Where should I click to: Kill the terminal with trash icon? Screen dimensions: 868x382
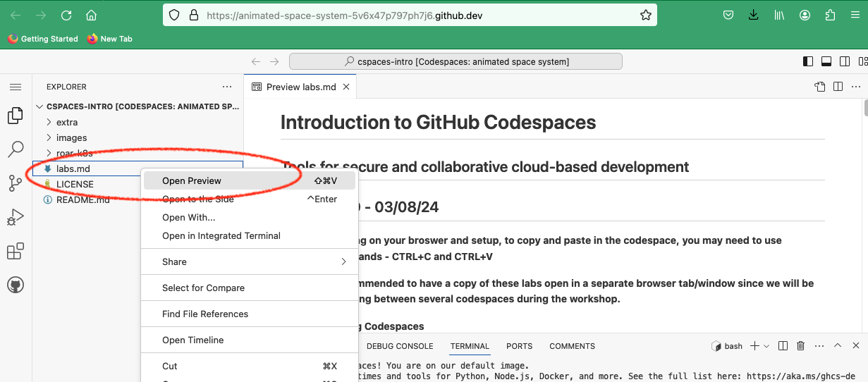(x=801, y=346)
